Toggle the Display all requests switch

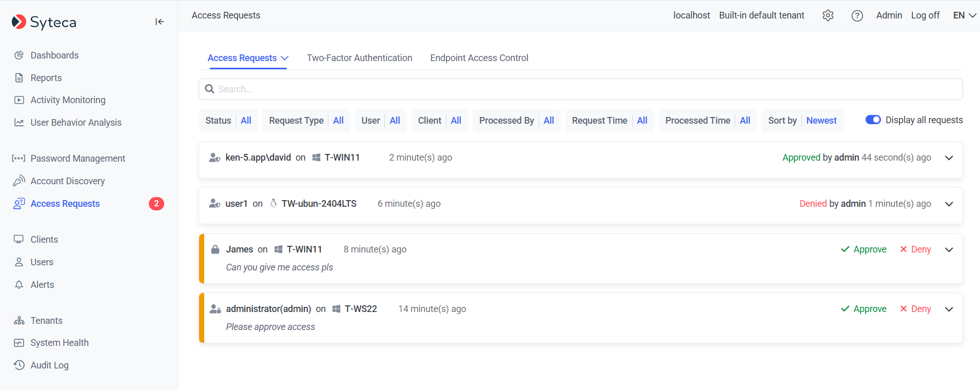873,120
